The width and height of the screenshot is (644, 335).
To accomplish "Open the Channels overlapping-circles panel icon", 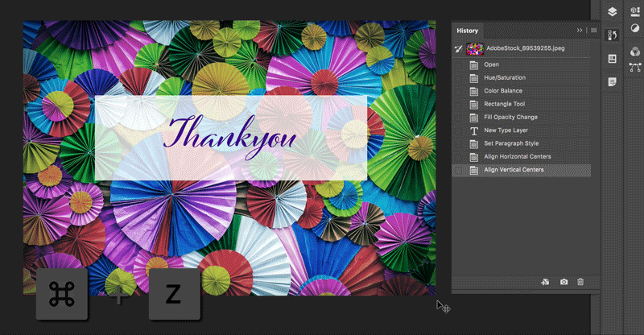I will pos(635,51).
